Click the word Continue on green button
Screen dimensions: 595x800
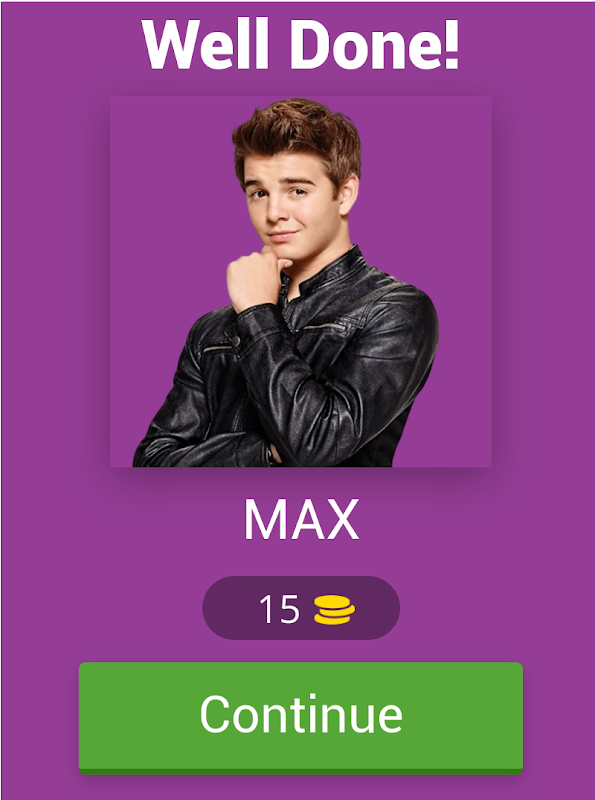coord(301,714)
